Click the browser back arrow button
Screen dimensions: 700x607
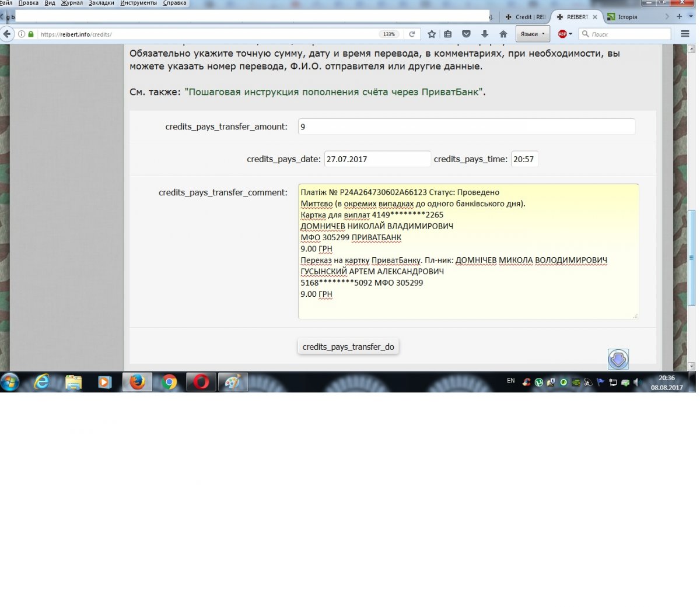tap(6, 34)
